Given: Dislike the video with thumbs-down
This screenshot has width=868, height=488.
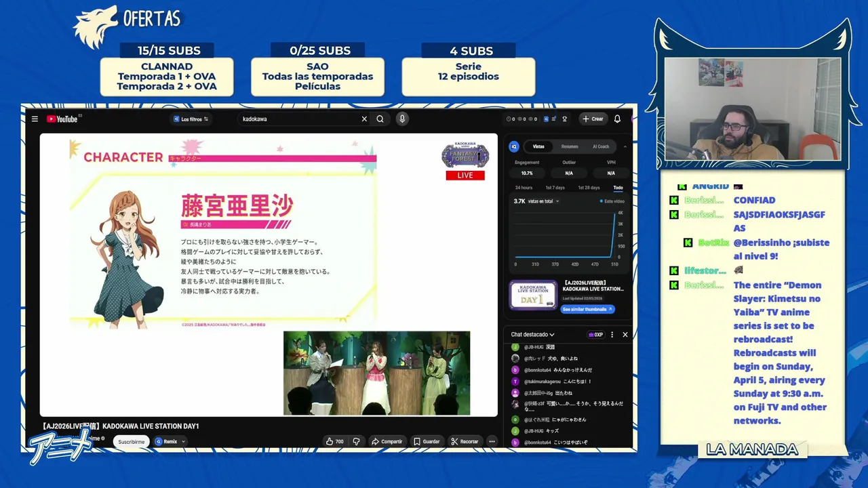Looking at the screenshot, I should [356, 441].
